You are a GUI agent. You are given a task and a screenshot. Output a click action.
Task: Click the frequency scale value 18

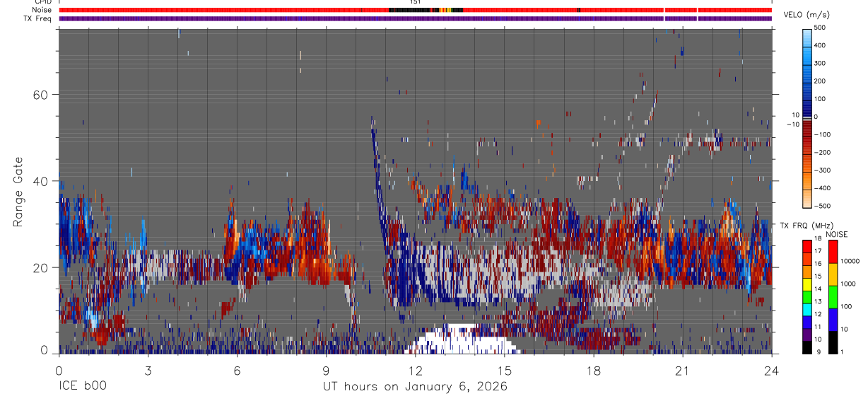819,239
